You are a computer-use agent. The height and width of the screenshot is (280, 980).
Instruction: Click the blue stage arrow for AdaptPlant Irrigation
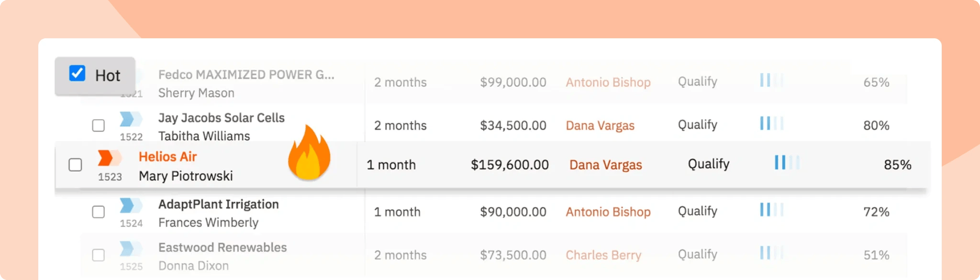click(x=130, y=205)
